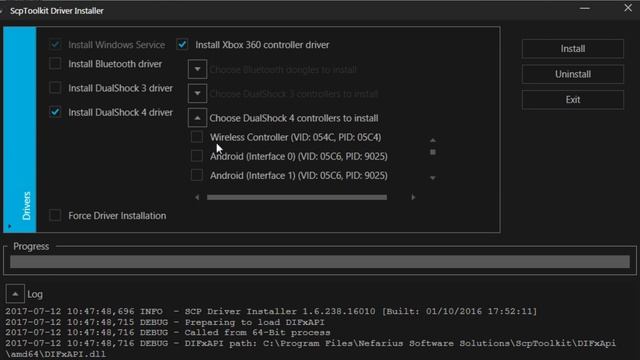Toggle Install Windows Service checkbox
Screen dimensions: 640x360
coord(55,44)
